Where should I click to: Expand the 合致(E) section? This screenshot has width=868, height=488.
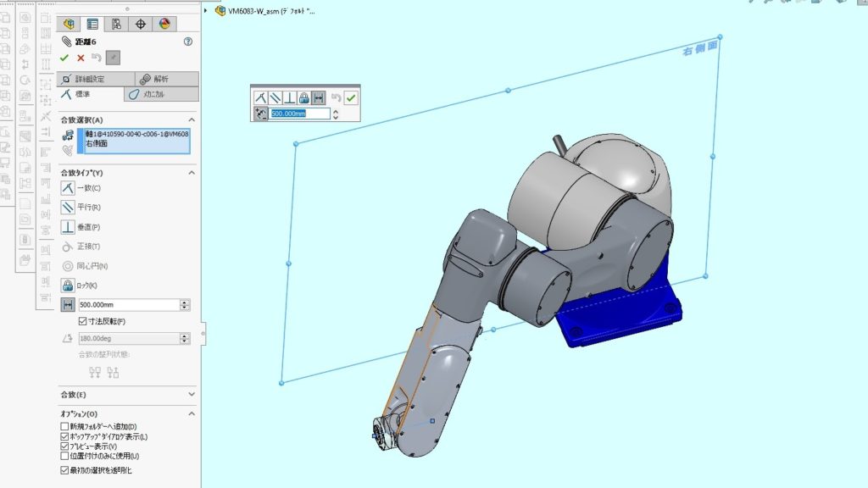[191, 395]
